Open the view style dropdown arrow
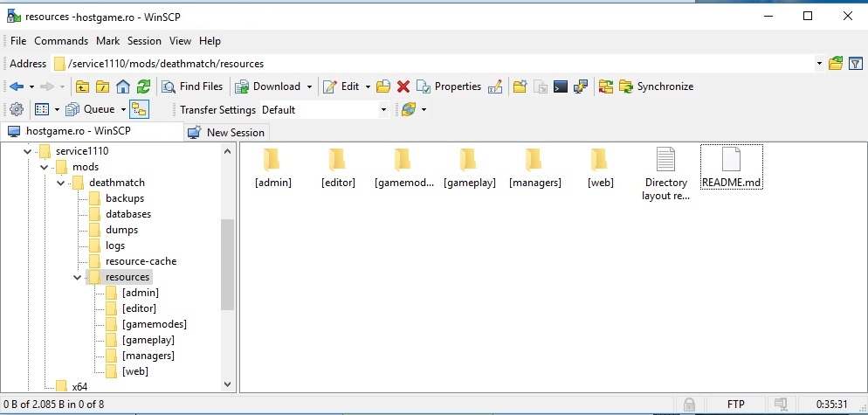This screenshot has height=415, width=868. click(57, 110)
